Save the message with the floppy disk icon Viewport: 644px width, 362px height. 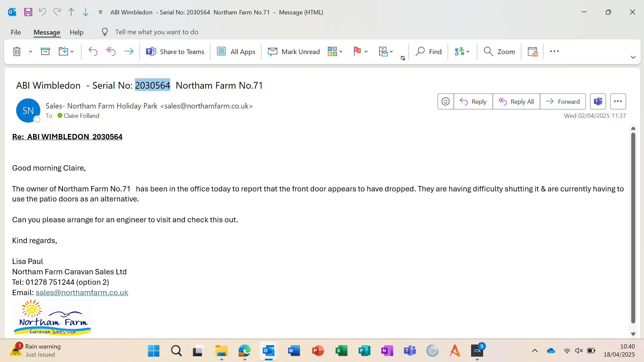28,12
